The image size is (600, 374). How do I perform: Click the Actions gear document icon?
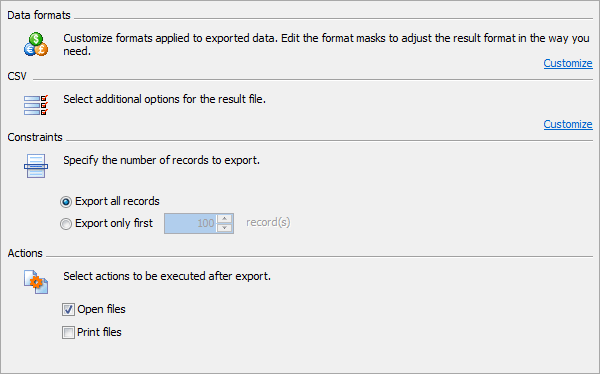click(x=36, y=282)
